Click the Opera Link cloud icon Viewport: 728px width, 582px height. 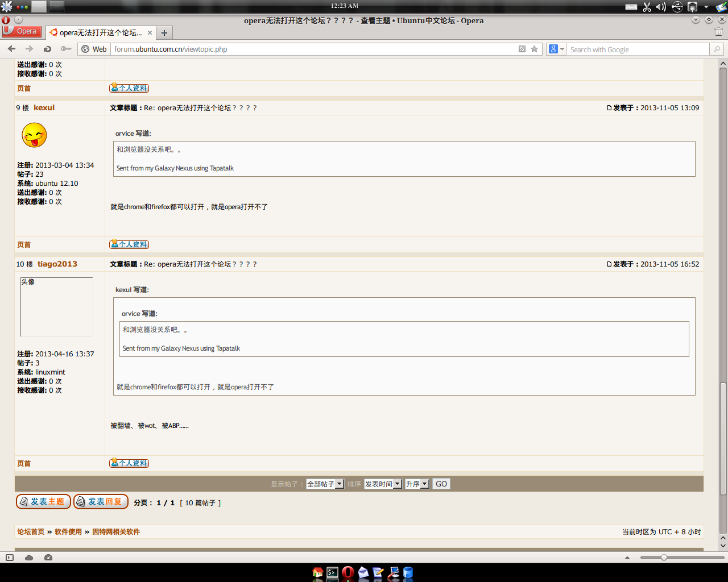click(x=29, y=558)
